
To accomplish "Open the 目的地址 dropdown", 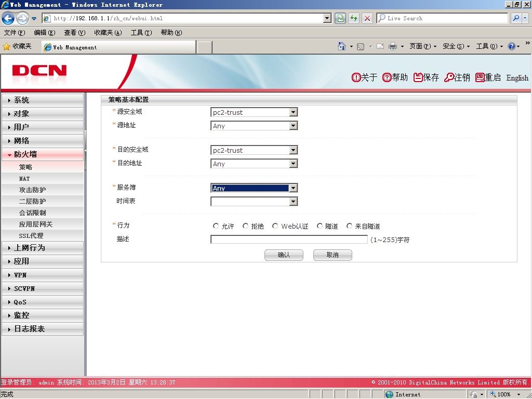I will 254,164.
